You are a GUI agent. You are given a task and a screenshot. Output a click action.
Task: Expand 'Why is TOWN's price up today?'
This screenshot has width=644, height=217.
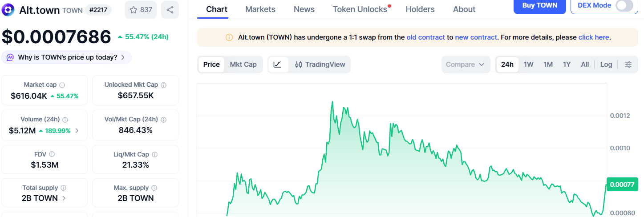pyautogui.click(x=67, y=57)
